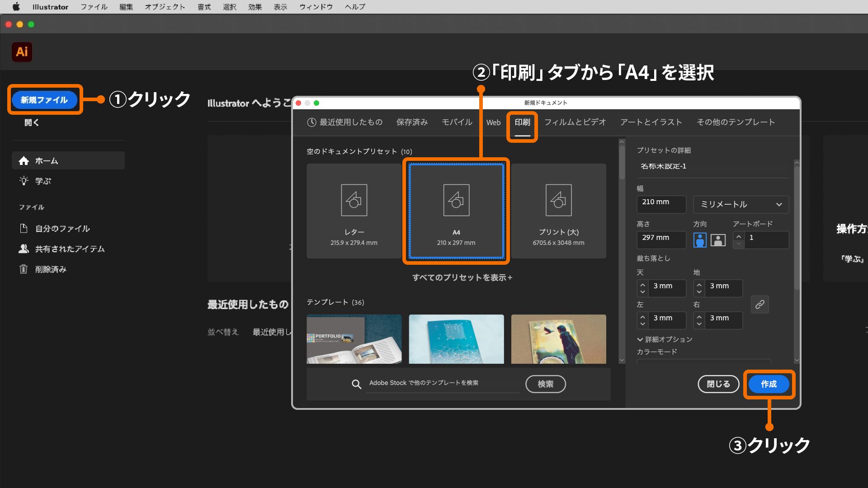Screen dimensions: 868x488
Task: Select landscape orientation icon
Action: click(718, 240)
